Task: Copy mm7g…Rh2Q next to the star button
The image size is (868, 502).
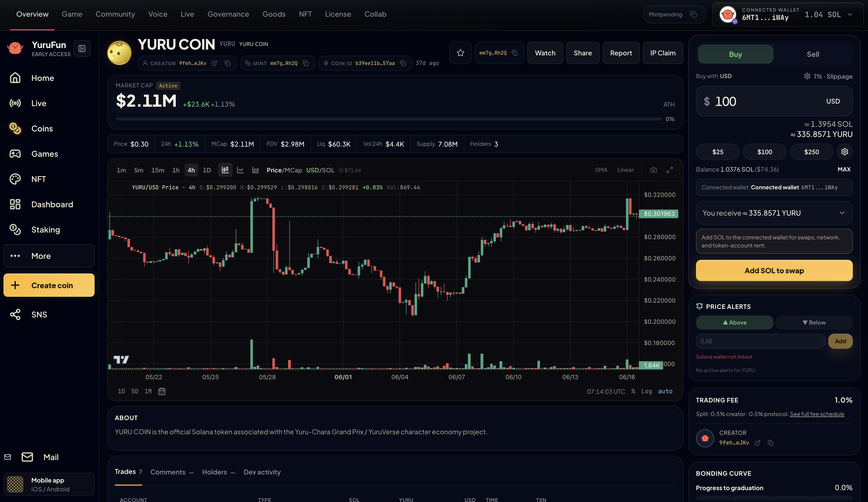Action: (x=515, y=53)
